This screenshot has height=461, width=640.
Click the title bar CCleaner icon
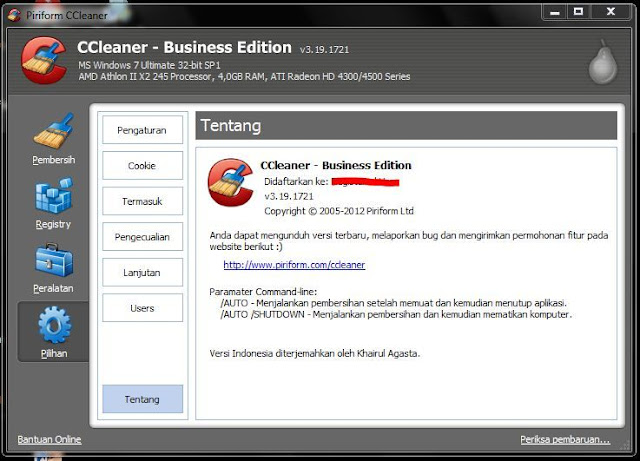14,15
